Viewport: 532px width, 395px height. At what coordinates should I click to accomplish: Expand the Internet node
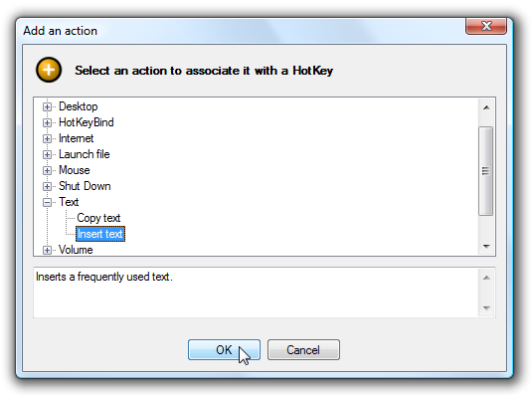(x=47, y=138)
